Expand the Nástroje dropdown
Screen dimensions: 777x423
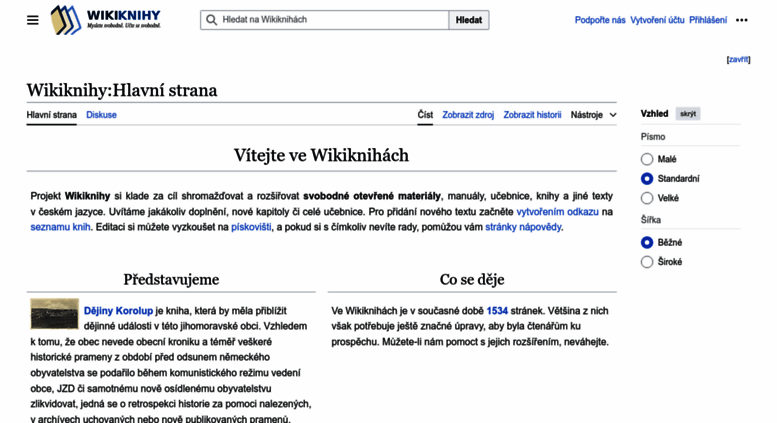point(593,115)
